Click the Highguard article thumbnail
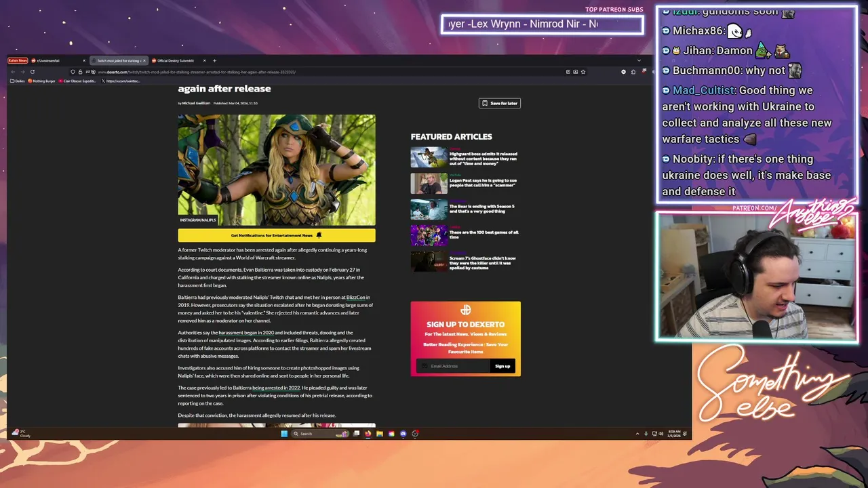 pyautogui.click(x=429, y=157)
